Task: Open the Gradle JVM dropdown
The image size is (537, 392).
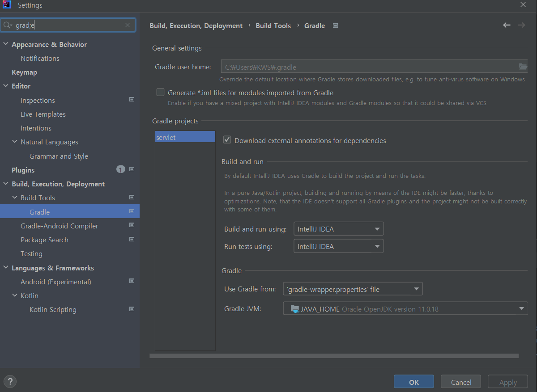Action: point(405,308)
